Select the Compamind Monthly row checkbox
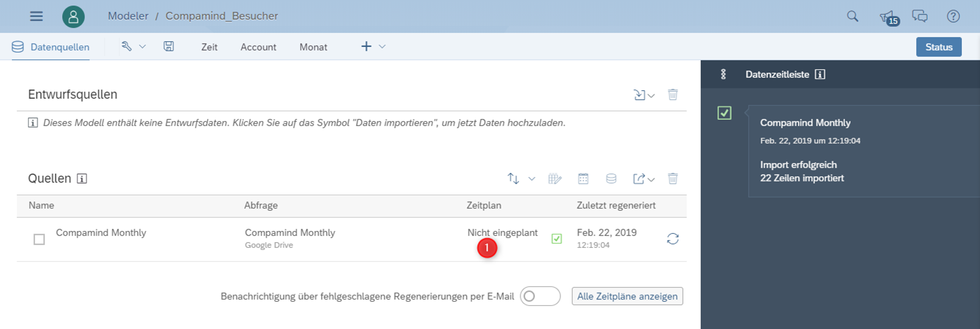Screen dimensions: 980x329 (x=39, y=239)
